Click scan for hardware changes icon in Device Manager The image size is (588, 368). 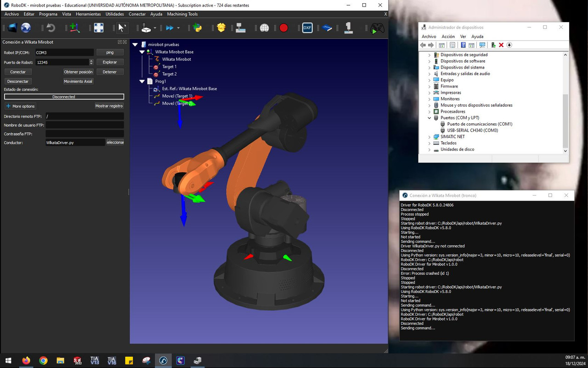[x=482, y=45]
